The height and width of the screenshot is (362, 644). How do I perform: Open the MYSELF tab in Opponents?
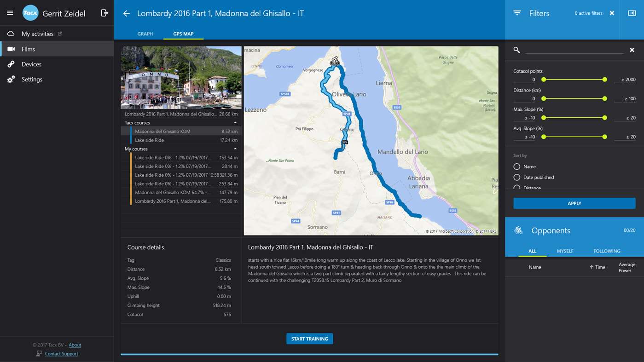(565, 251)
